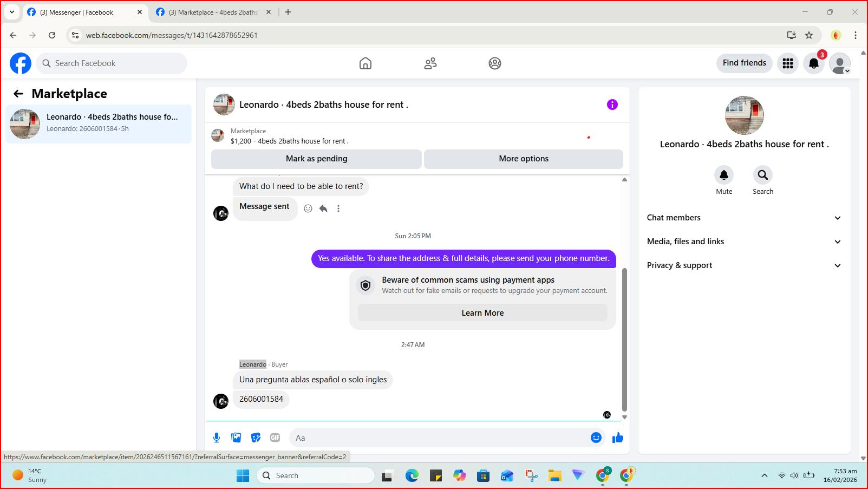This screenshot has height=489, width=868.
Task: Choose a GIF from the GIF icon
Action: tap(275, 438)
